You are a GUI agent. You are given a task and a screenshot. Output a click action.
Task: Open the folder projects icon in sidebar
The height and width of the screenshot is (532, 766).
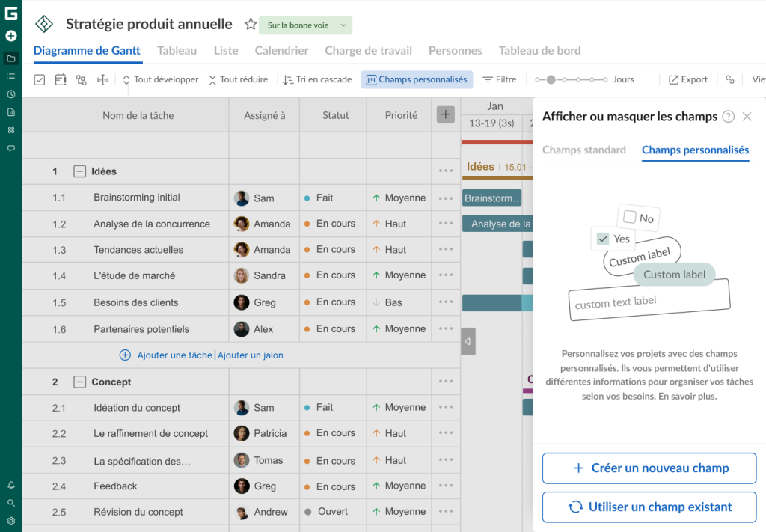click(10, 58)
